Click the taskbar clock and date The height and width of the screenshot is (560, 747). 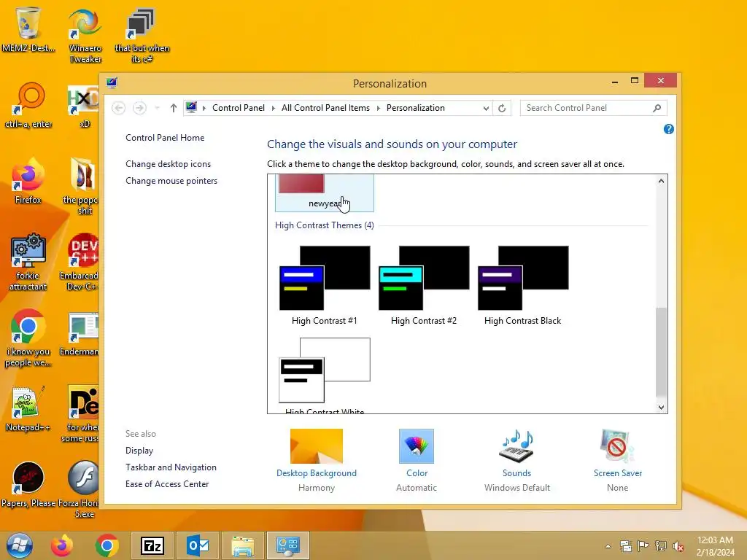click(715, 546)
